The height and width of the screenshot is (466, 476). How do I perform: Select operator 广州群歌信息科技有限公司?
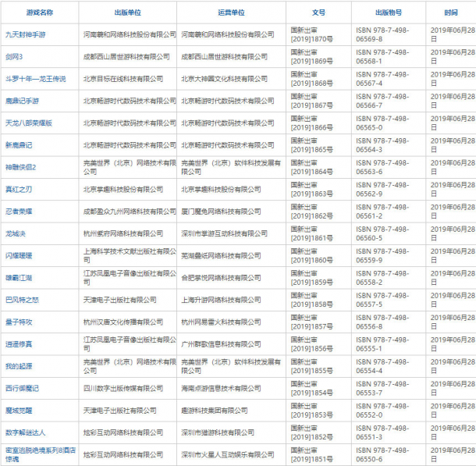coord(221,344)
